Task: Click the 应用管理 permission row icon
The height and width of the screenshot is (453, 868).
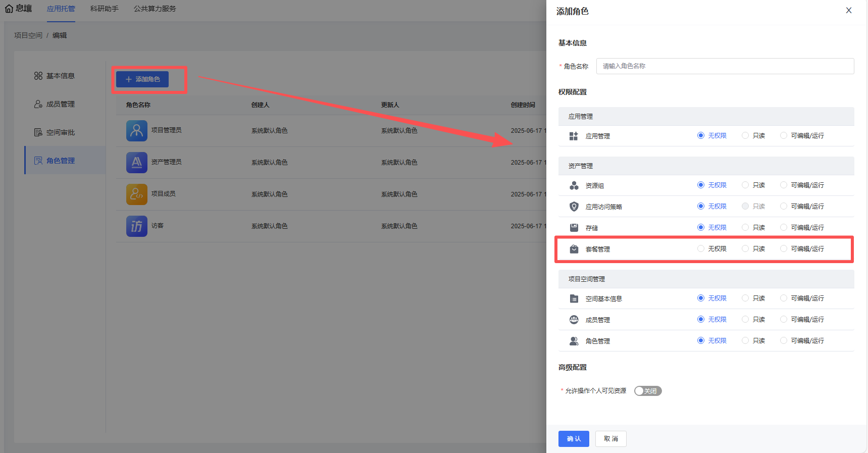Action: coord(574,136)
